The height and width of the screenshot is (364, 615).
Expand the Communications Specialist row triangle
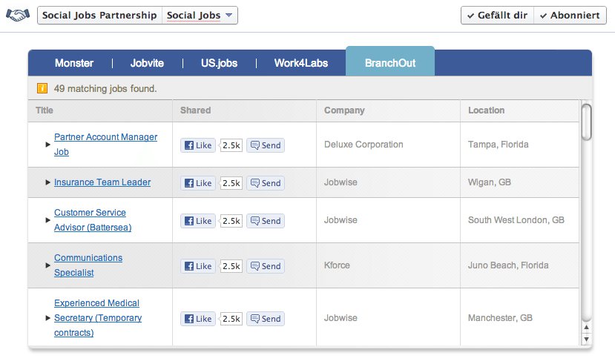pyautogui.click(x=48, y=265)
